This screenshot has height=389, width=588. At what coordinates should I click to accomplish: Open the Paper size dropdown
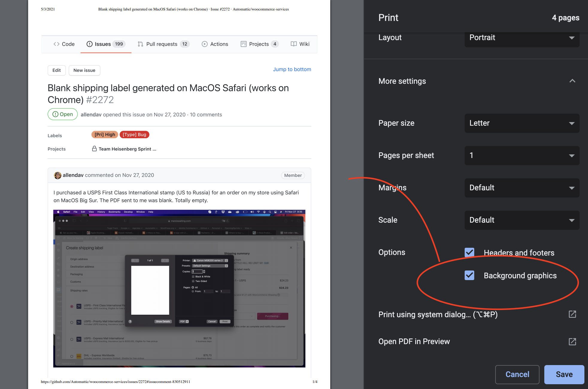(522, 123)
